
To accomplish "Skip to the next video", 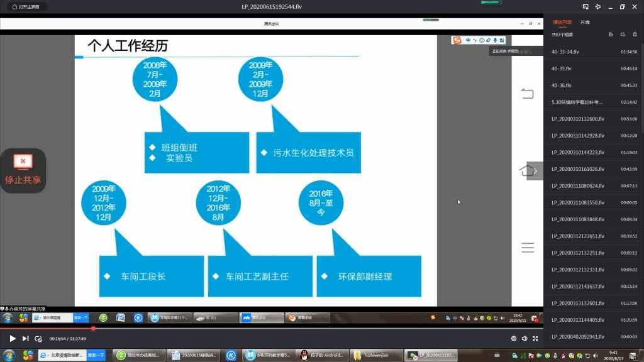I will (x=26, y=338).
